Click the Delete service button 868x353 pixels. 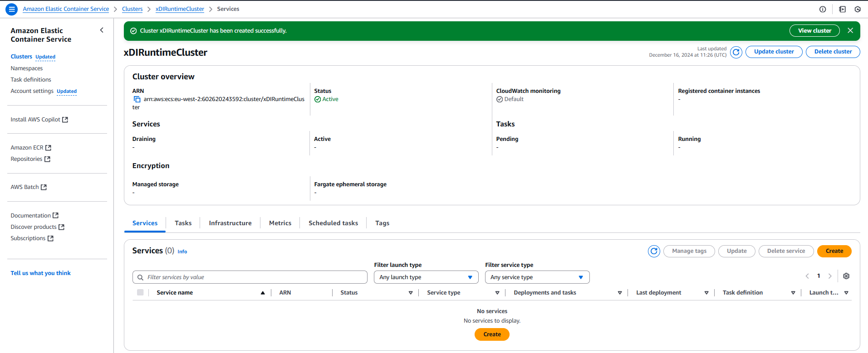[x=786, y=251]
